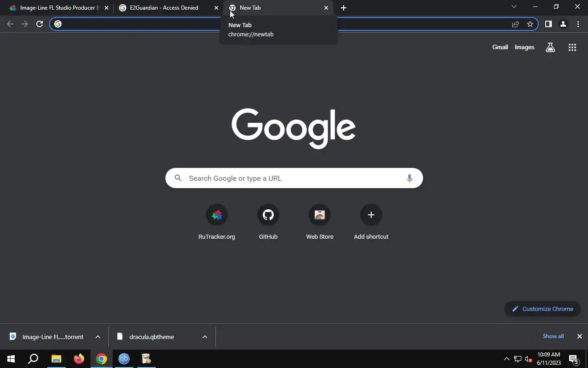Open the GitHub shortcut
Viewport: 588px width, 368px height.
(x=268, y=223)
